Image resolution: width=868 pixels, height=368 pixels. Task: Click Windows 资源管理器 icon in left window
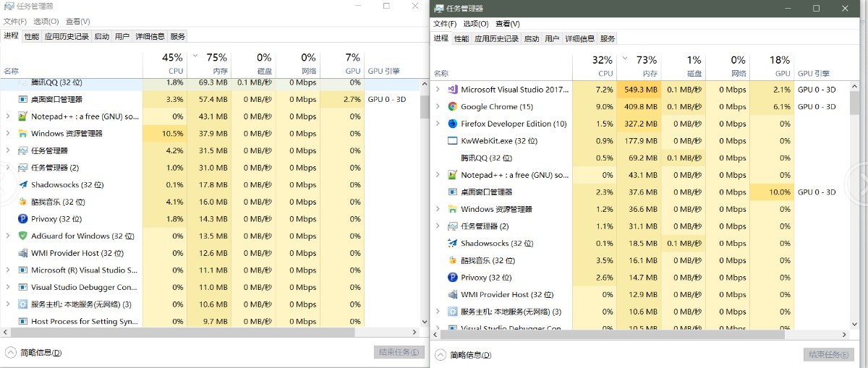[x=23, y=134]
